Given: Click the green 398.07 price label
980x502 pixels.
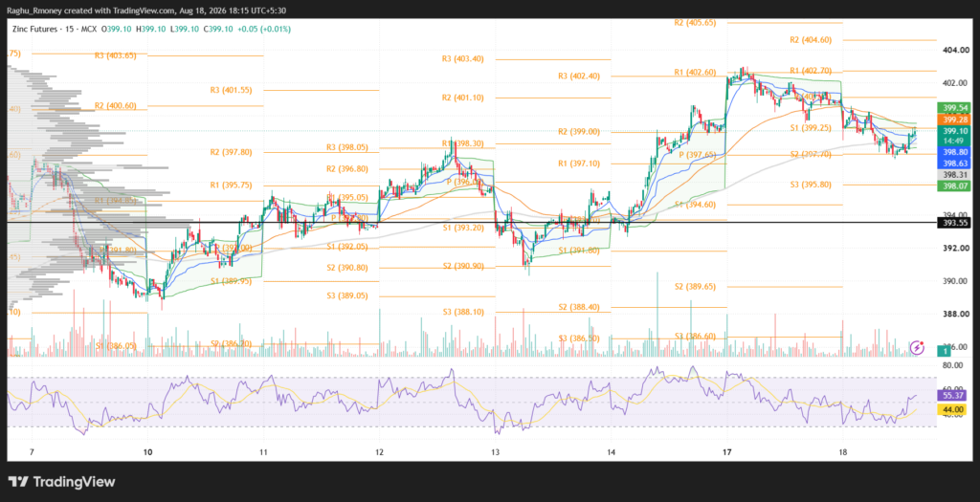Looking at the screenshot, I should pyautogui.click(x=956, y=186).
